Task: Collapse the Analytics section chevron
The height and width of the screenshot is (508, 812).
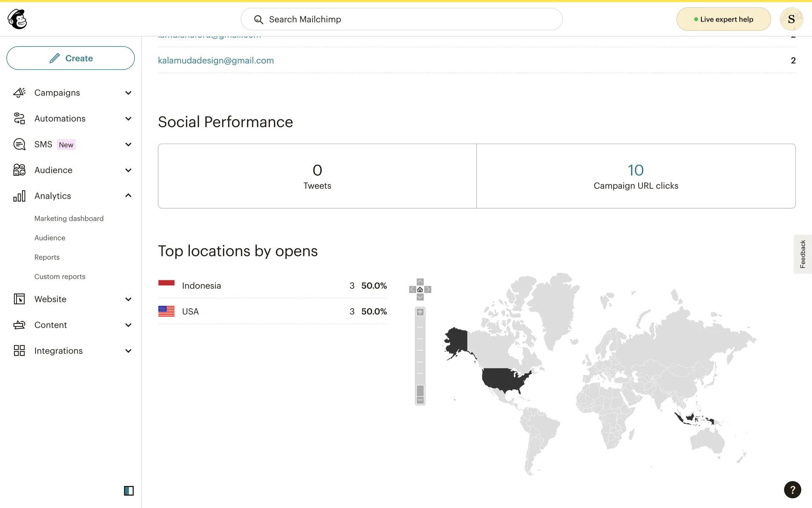Action: coord(129,196)
